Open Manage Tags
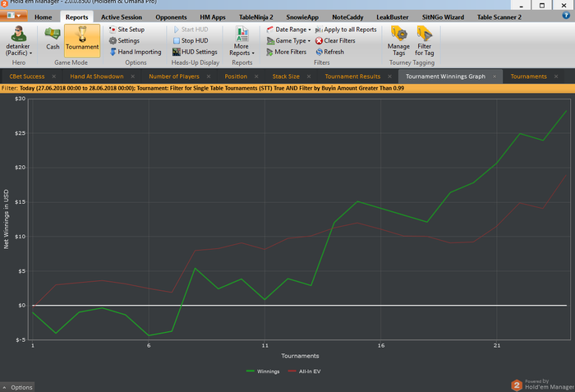The height and width of the screenshot is (392, 575). (398, 40)
